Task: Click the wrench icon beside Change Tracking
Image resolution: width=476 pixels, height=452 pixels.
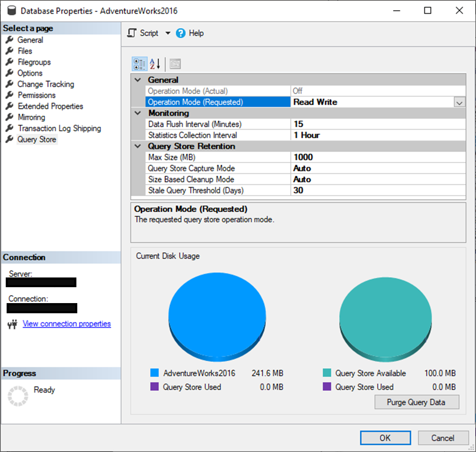Action: click(x=10, y=84)
